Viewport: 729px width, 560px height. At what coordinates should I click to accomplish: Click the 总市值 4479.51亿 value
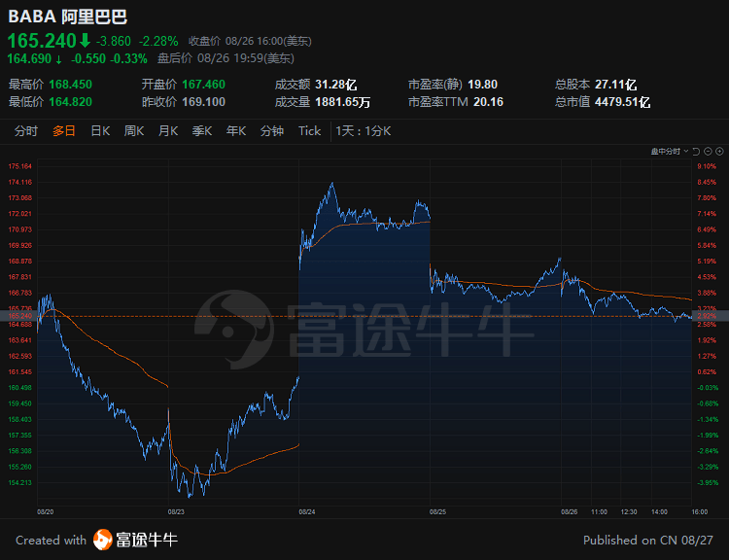[622, 101]
